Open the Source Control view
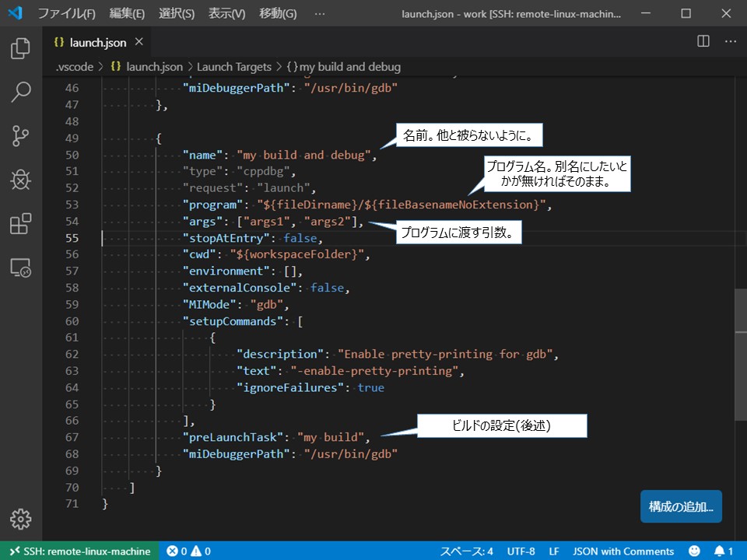Viewport: 747px width, 560px height. click(x=20, y=135)
